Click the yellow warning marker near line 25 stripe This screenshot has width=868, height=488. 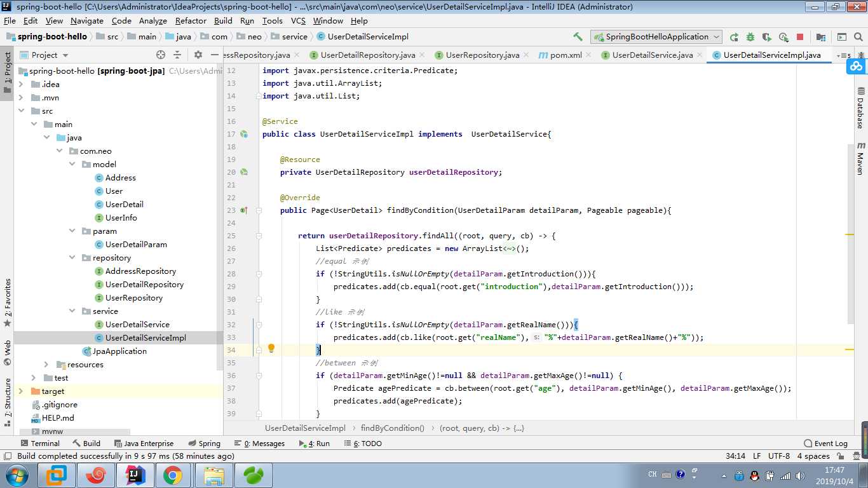[850, 235]
